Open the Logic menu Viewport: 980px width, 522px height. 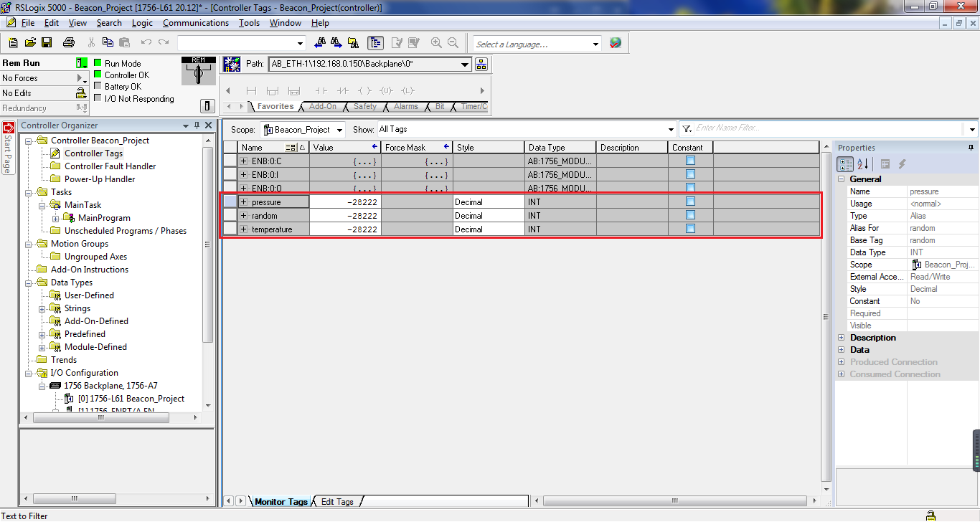142,23
